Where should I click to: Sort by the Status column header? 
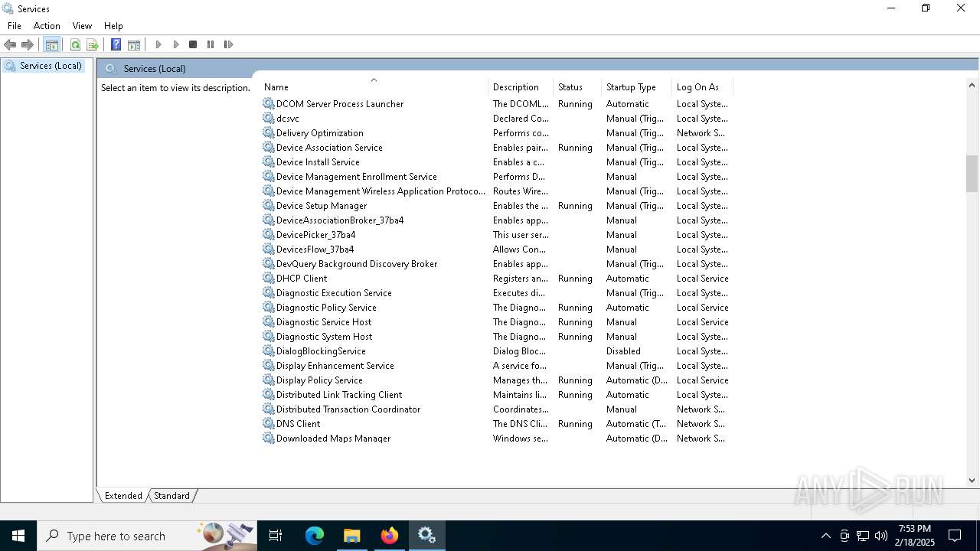[x=577, y=86]
